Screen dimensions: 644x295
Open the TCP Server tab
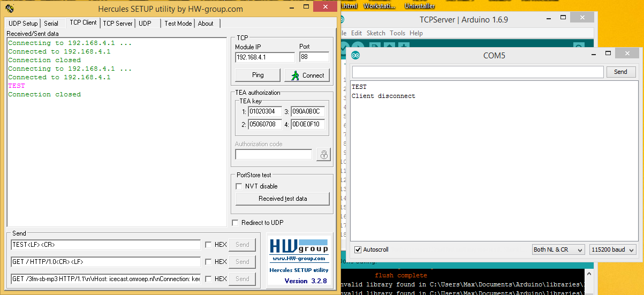118,24
